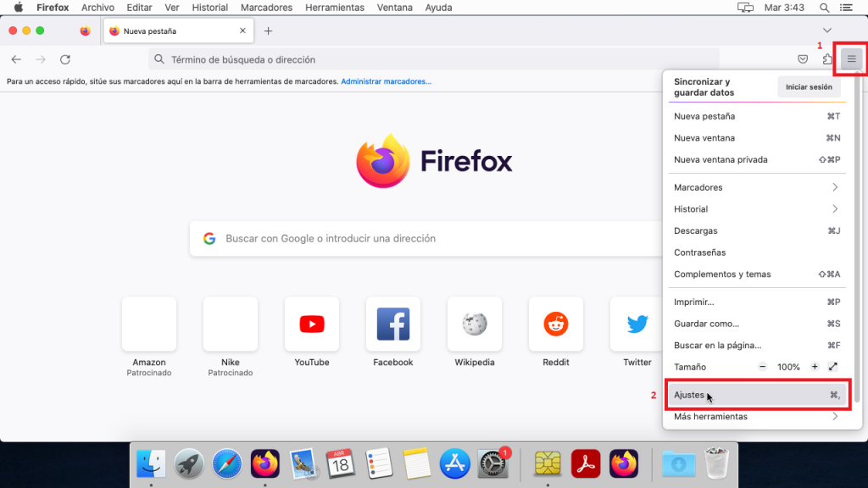
Task: Go back to previous page
Action: 16,59
